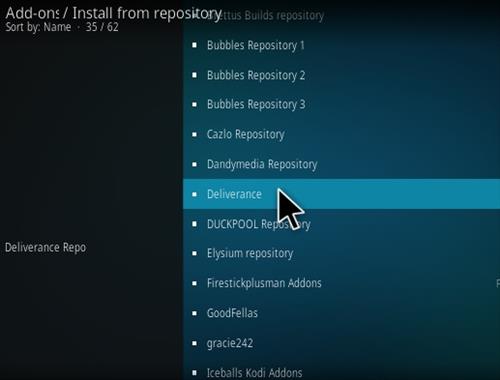Viewport: 500px width, 380px height.
Task: Select Dandymedia Repository entry
Action: (x=341, y=164)
